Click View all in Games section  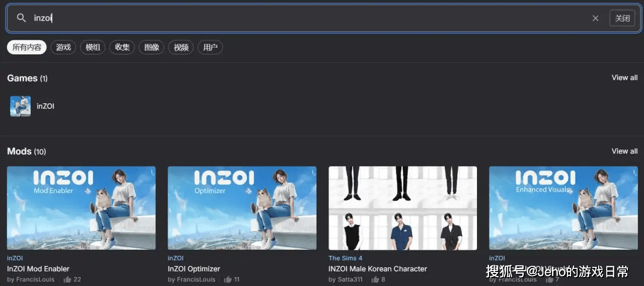[624, 78]
